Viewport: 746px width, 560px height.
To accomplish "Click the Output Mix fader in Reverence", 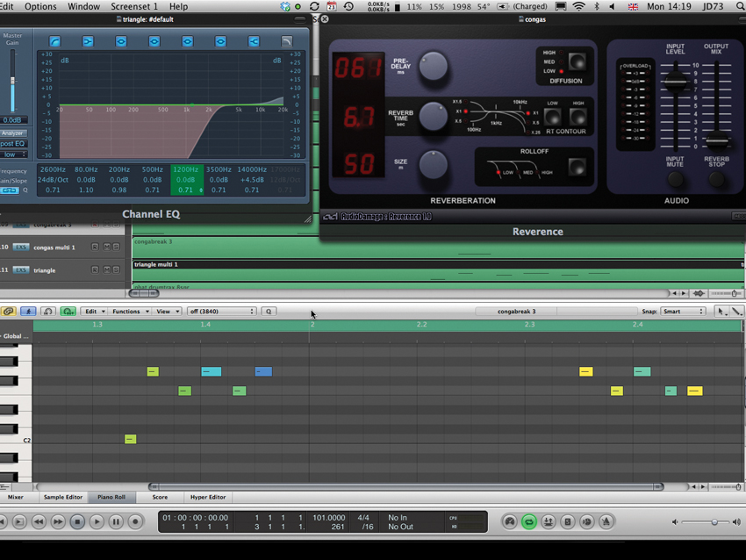I will pos(716,140).
